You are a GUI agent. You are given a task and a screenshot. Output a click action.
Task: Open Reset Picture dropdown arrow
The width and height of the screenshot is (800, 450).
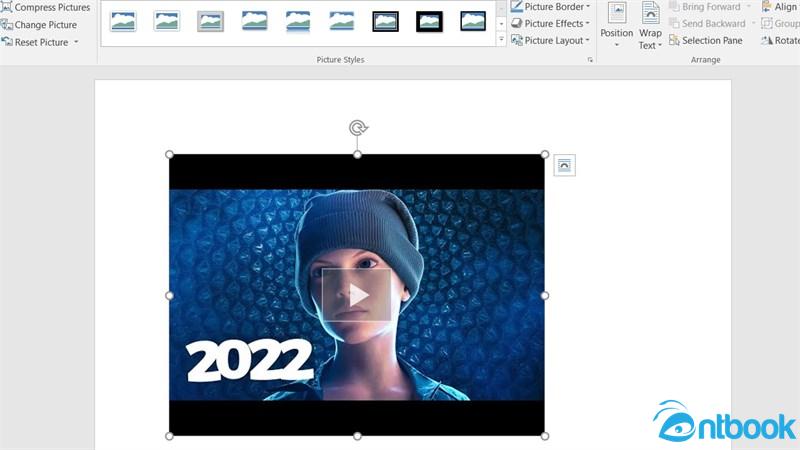[76, 42]
